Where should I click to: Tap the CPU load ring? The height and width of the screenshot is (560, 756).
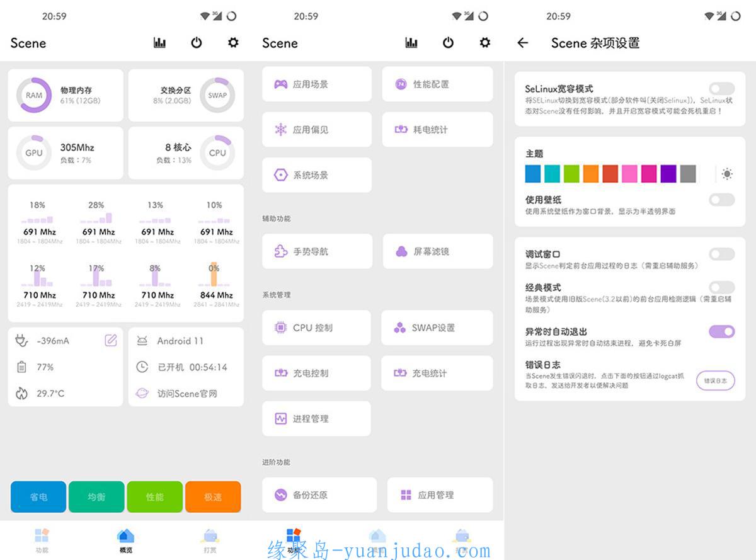coord(217,152)
